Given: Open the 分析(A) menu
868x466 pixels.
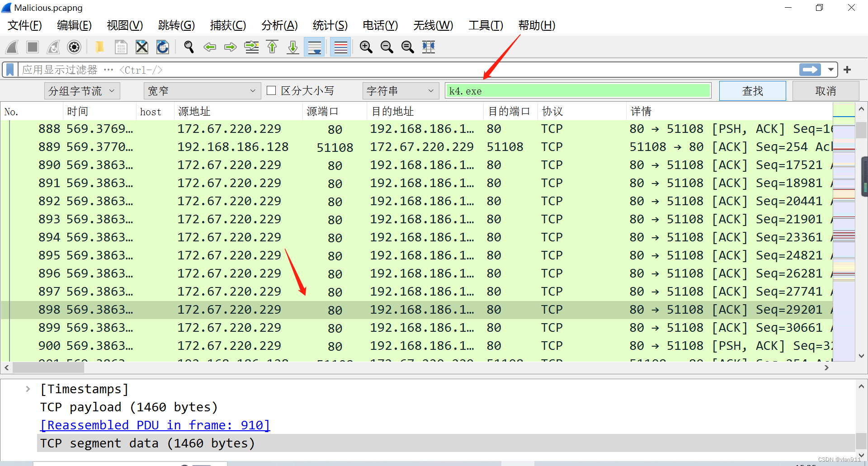Looking at the screenshot, I should point(279,25).
